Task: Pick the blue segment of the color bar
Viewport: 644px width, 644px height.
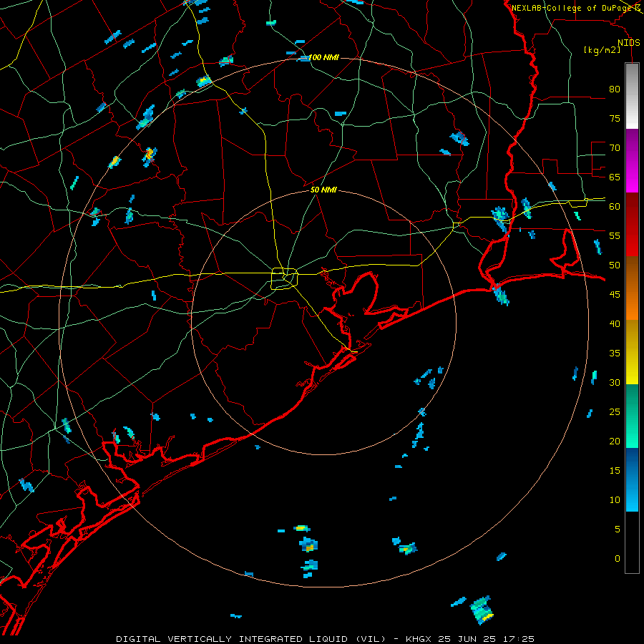Action: (x=632, y=479)
